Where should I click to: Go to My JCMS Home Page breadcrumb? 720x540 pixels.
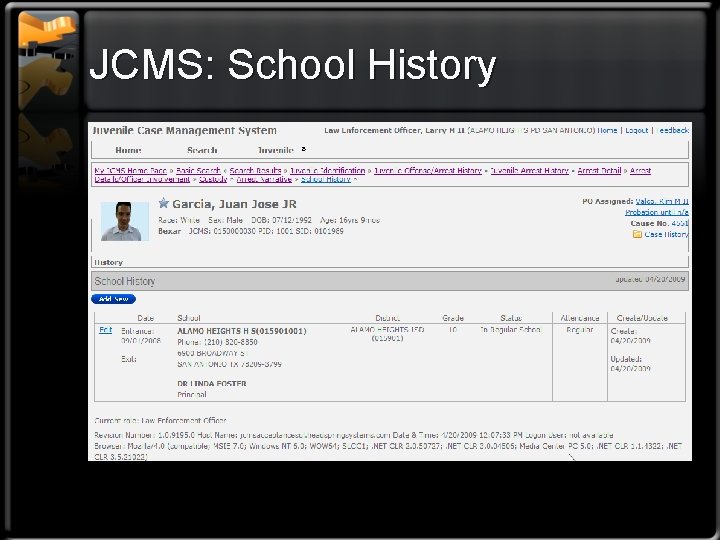click(130, 170)
